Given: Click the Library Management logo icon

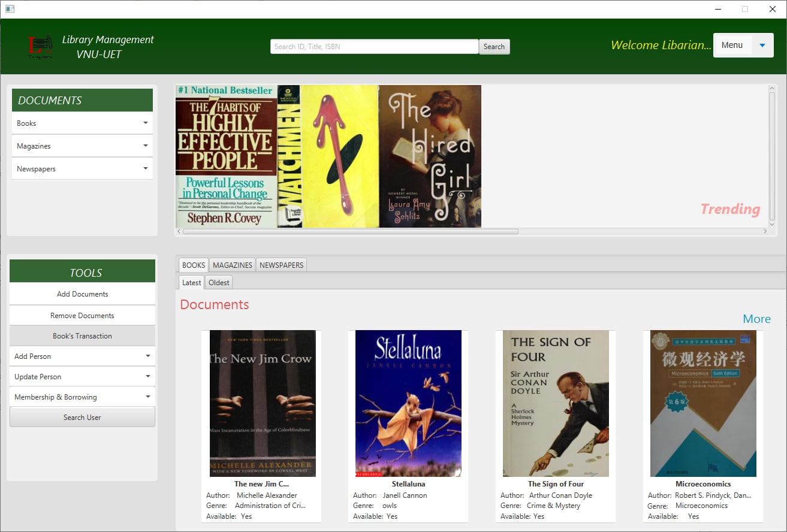Looking at the screenshot, I should point(40,47).
